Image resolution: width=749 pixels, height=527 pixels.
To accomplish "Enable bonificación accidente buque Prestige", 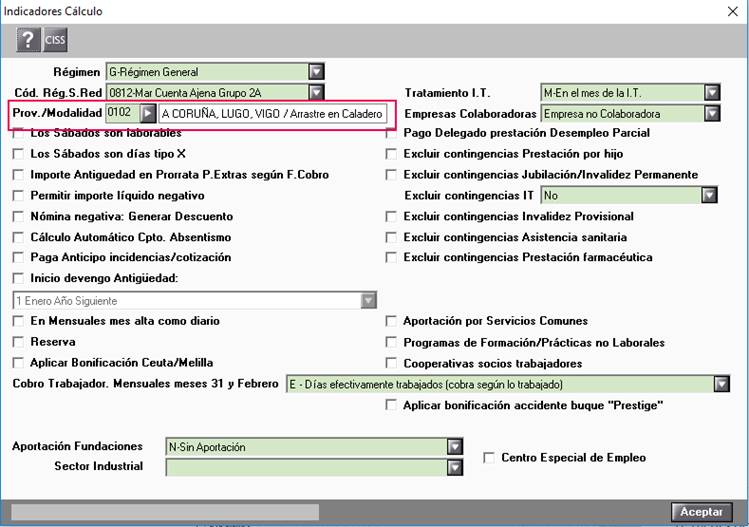I will (x=391, y=405).
